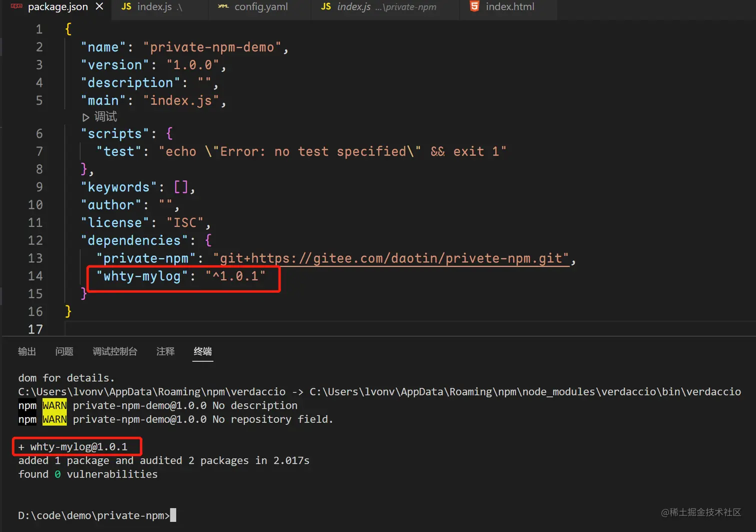
Task: Click line number 9 in the gutter
Action: click(39, 187)
